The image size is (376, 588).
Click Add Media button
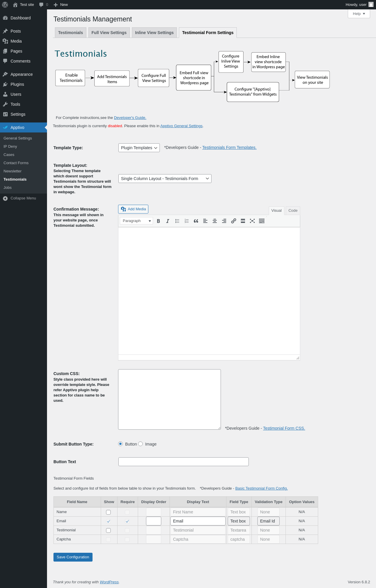point(133,209)
